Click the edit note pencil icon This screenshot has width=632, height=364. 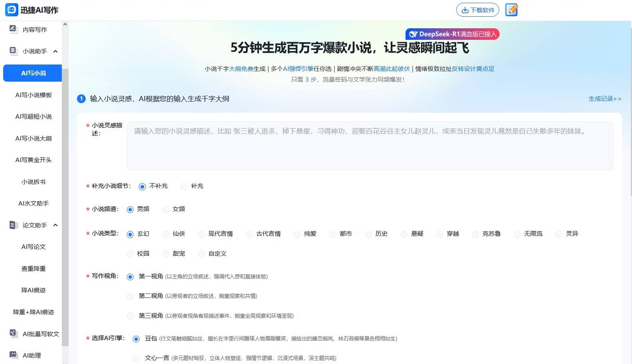pyautogui.click(x=511, y=10)
